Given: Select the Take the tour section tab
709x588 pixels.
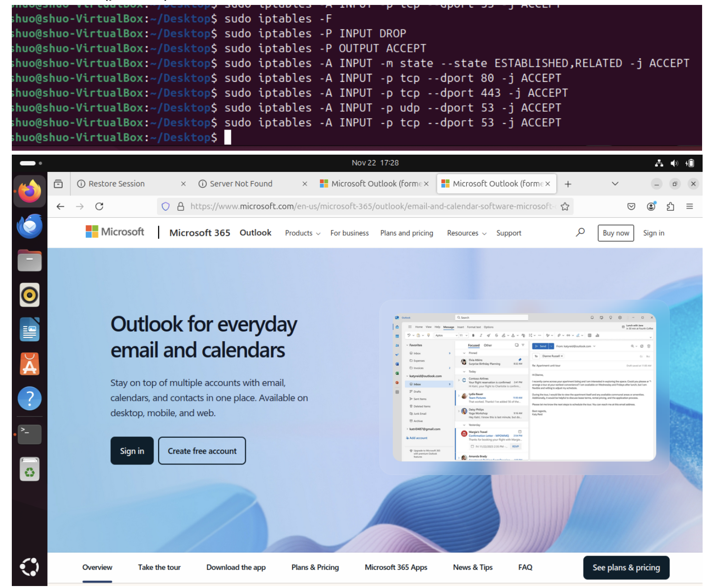Looking at the screenshot, I should coord(159,567).
